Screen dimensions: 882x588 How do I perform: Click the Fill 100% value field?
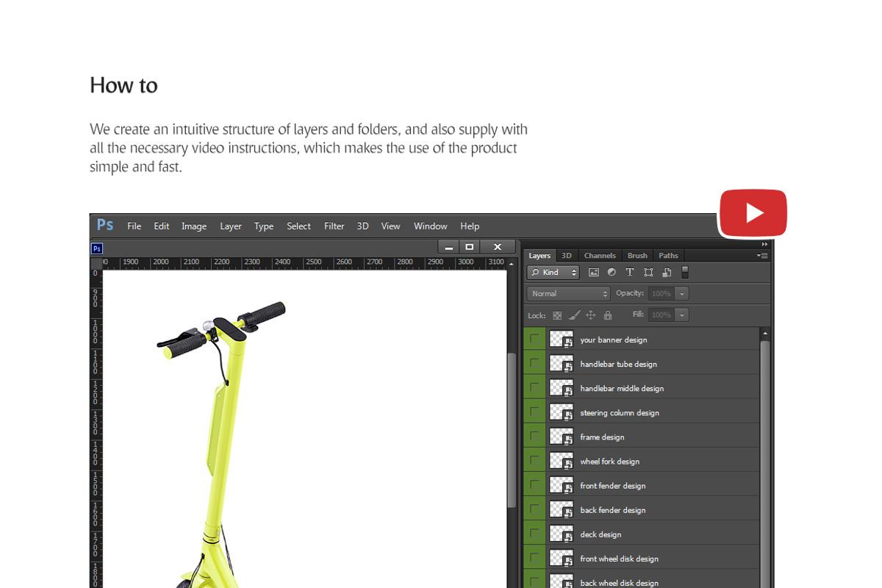click(x=661, y=315)
